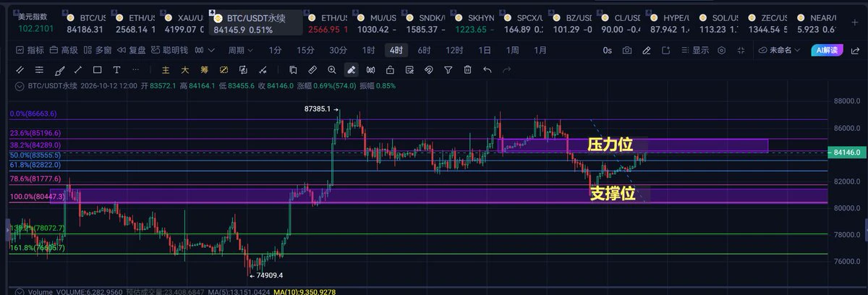Select the rectangle shape tool
The image size is (868, 295).
(97, 70)
